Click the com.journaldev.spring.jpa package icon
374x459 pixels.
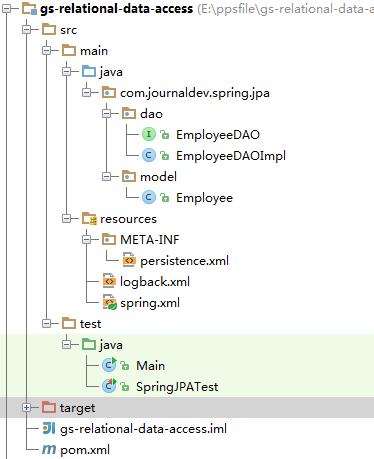coord(109,93)
